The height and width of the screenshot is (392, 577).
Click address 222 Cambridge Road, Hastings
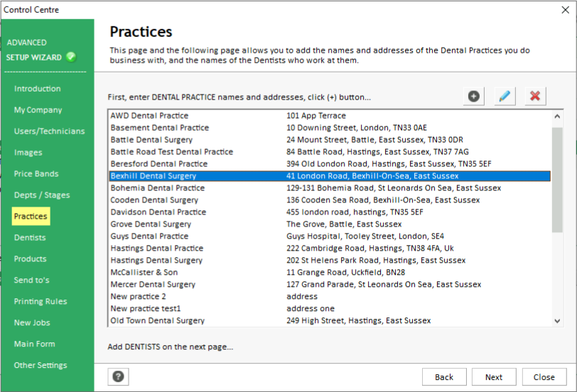point(370,249)
